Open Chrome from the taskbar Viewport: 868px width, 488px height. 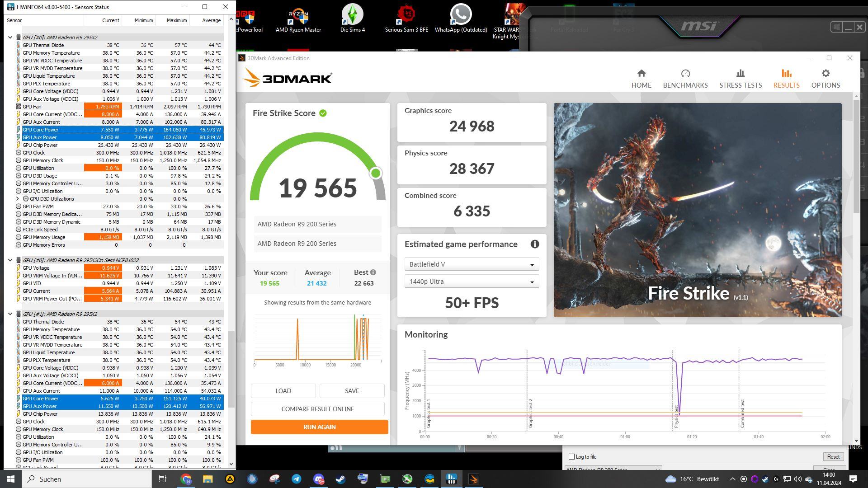pos(186,479)
